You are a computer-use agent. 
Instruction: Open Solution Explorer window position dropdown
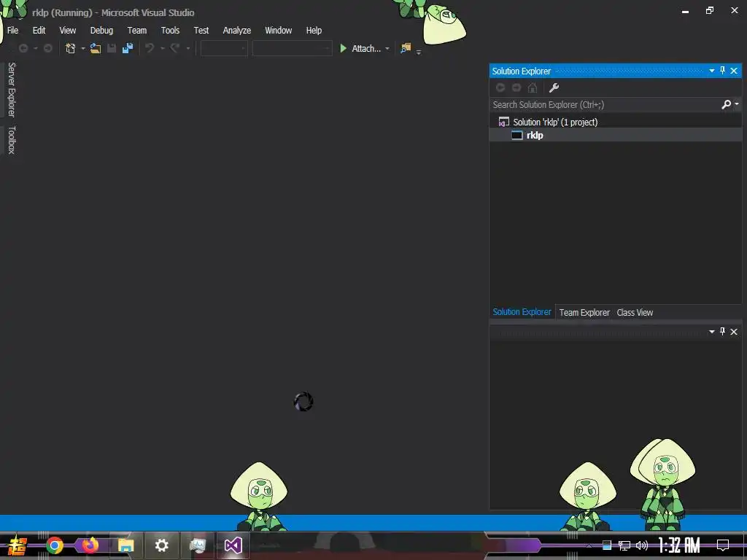click(712, 71)
